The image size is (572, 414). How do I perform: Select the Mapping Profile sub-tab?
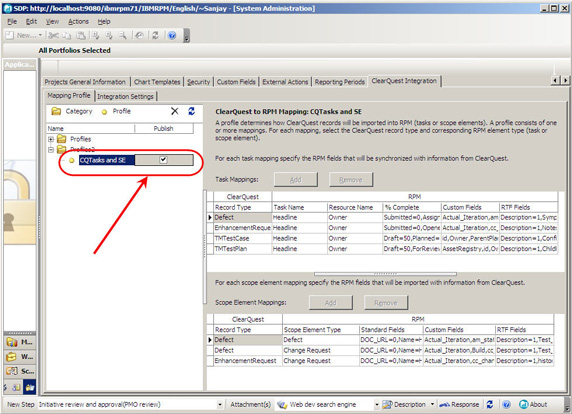tap(69, 96)
